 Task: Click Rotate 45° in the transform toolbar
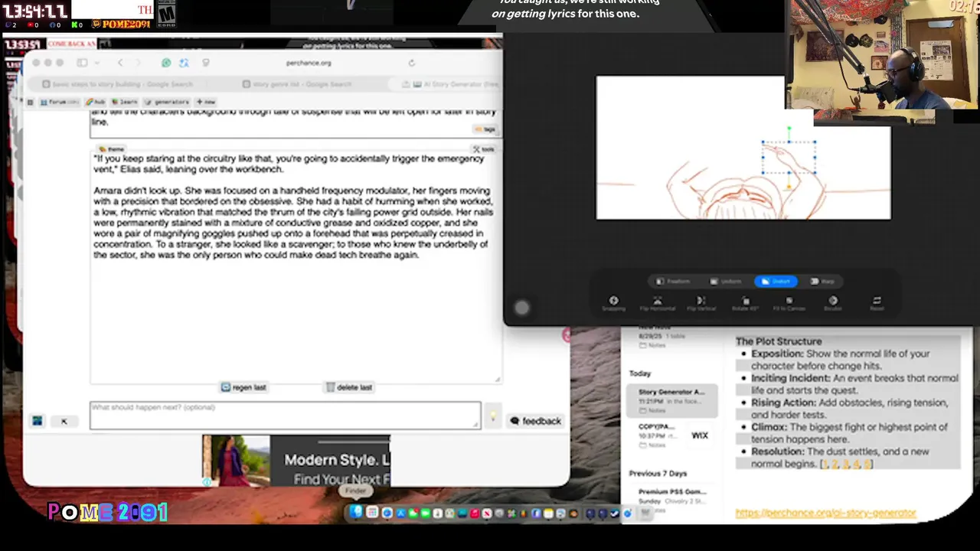pyautogui.click(x=745, y=303)
